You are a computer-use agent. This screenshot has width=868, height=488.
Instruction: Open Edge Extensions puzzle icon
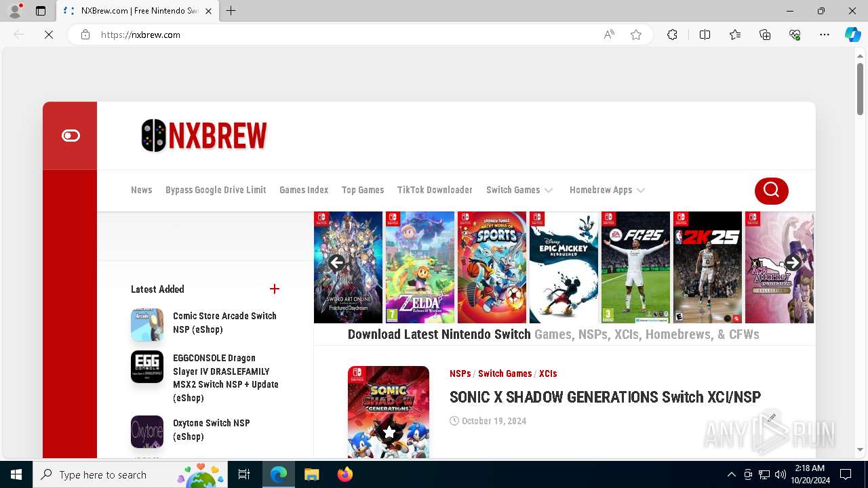672,35
